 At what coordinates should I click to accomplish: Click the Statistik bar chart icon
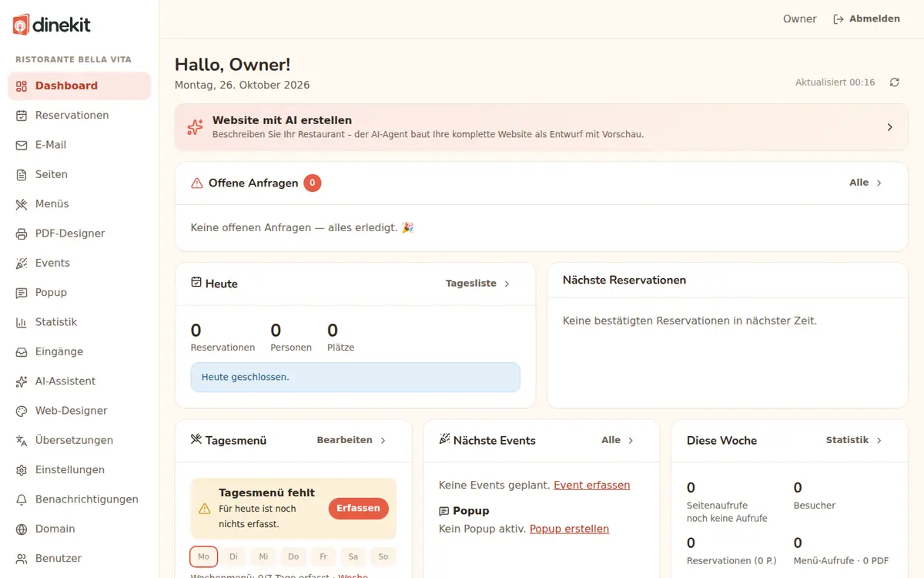(x=22, y=322)
